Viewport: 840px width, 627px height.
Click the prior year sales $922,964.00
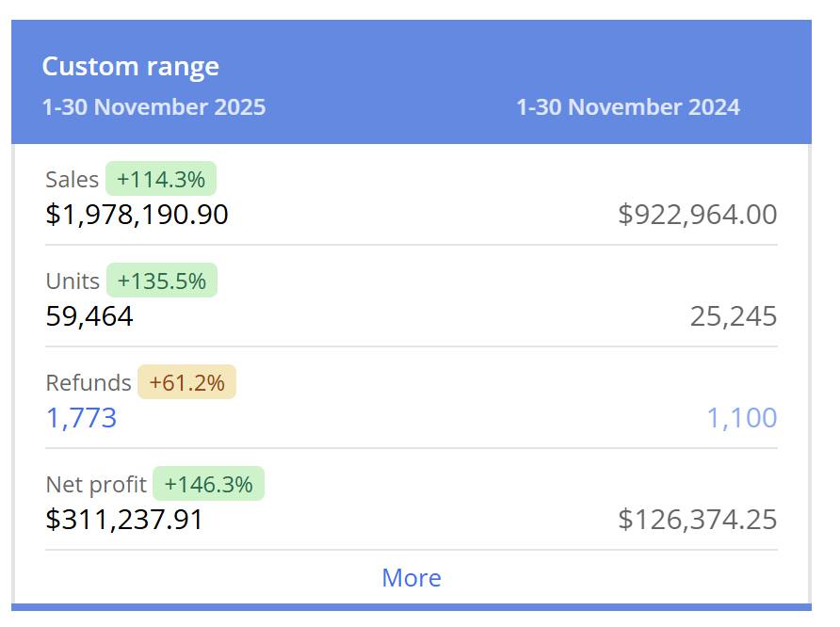[697, 215]
